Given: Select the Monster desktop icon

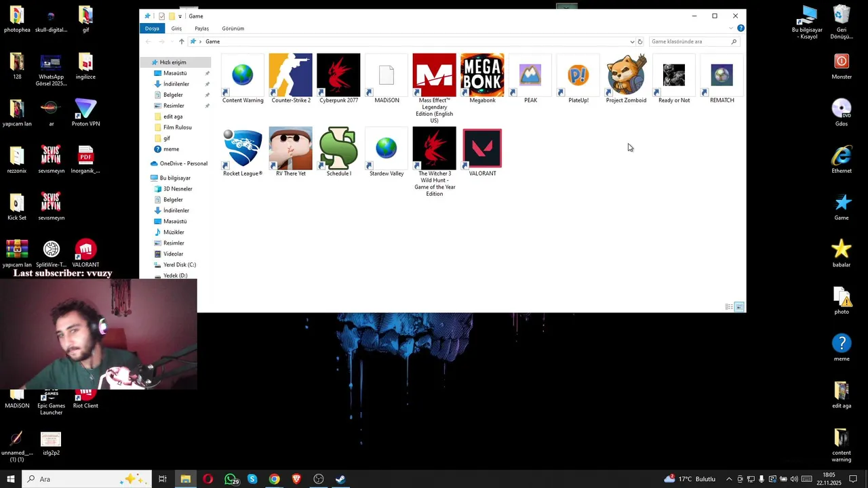Looking at the screenshot, I should coord(842,66).
